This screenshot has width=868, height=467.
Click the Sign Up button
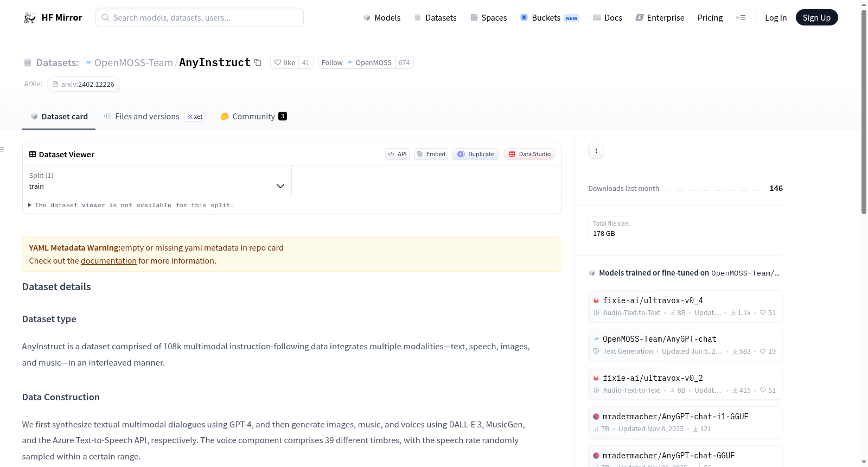click(x=816, y=18)
